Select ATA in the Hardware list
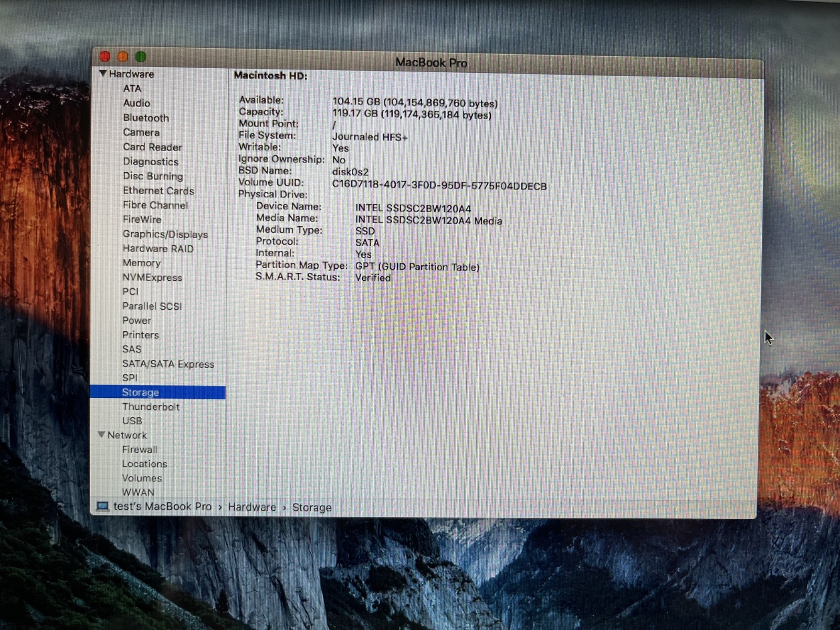840x630 pixels. [x=132, y=89]
